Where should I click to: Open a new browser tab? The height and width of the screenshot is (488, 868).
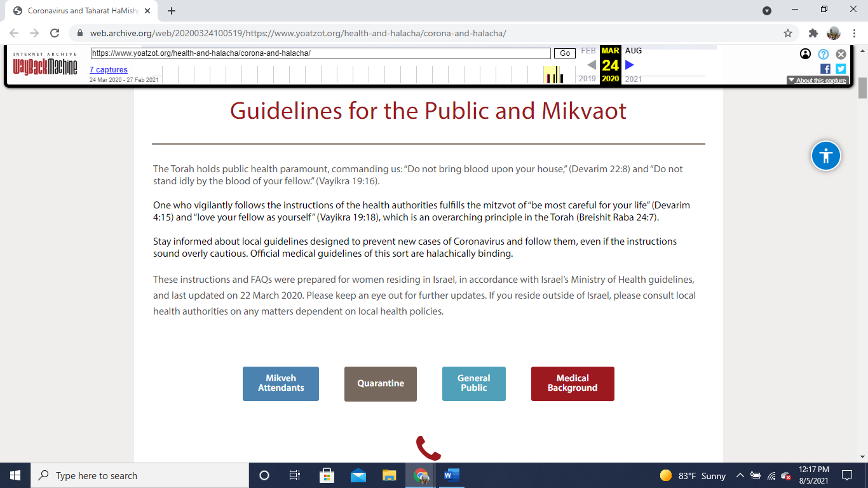(172, 11)
